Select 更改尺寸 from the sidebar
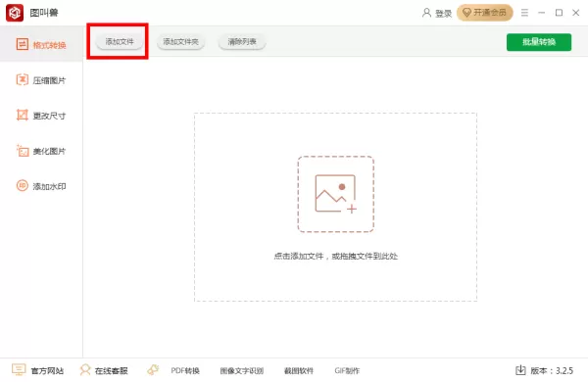588x382 pixels. pyautogui.click(x=41, y=115)
